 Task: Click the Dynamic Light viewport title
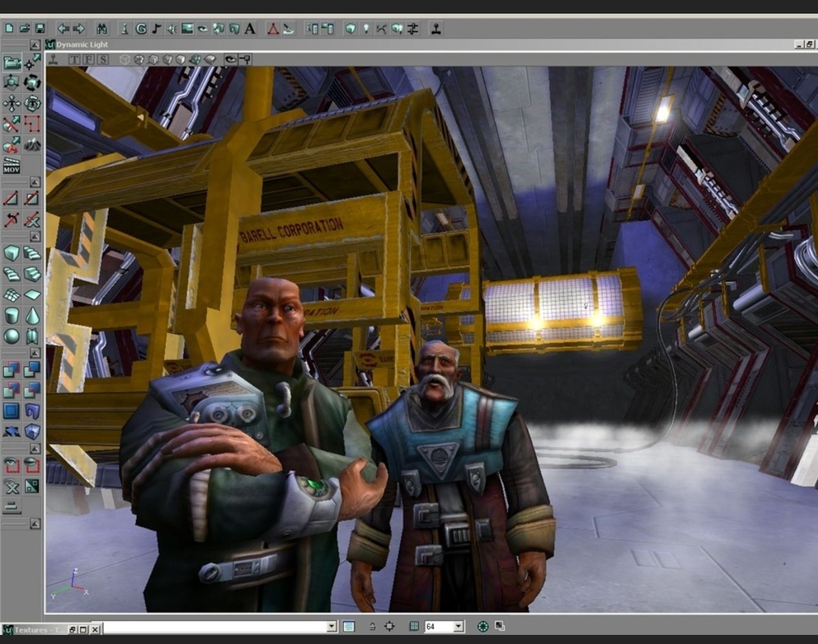click(82, 44)
